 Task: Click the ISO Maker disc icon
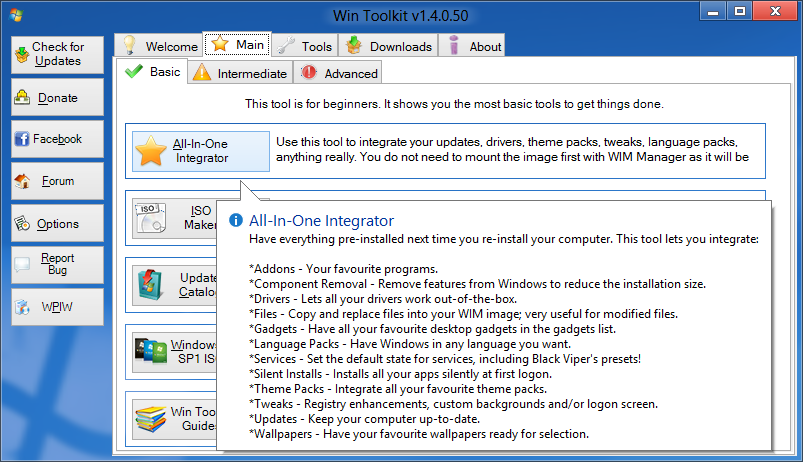pyautogui.click(x=151, y=219)
